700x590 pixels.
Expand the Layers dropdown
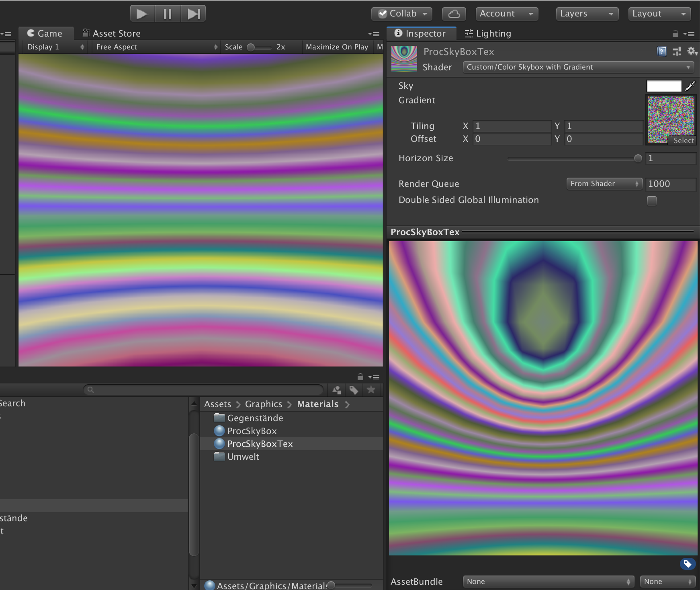[587, 14]
